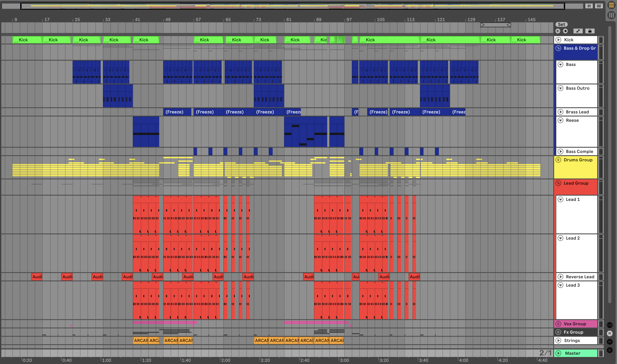The width and height of the screenshot is (617, 364).
Task: Click the Lock Envelopes padlock icon
Action: (590, 31)
